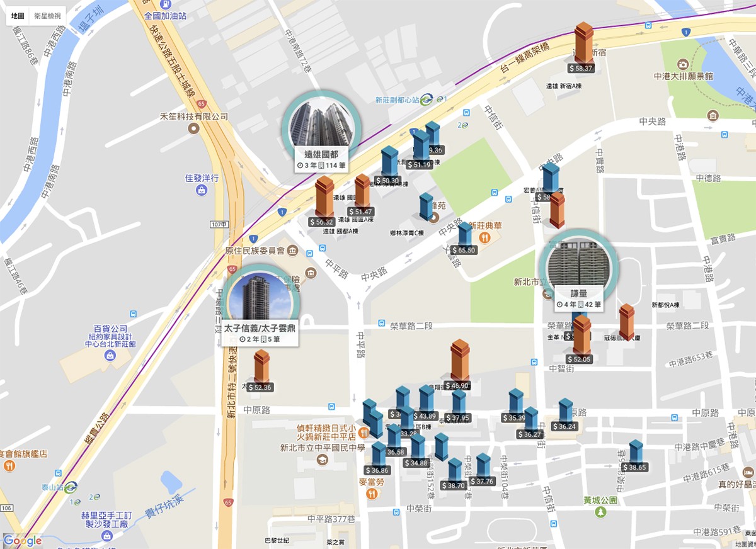Click the 新莊典華 restaurant pin

(x=484, y=238)
